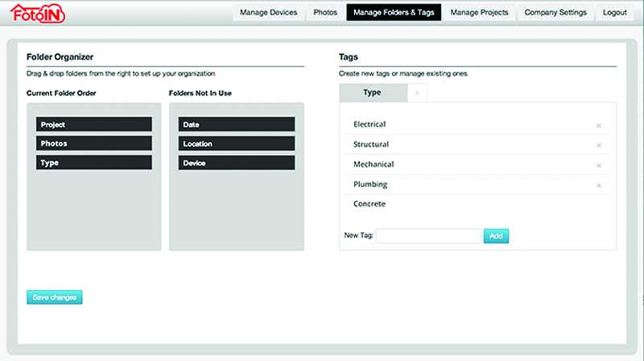The width and height of the screenshot is (644, 361).
Task: Click the Concrete tag name
Action: (369, 204)
